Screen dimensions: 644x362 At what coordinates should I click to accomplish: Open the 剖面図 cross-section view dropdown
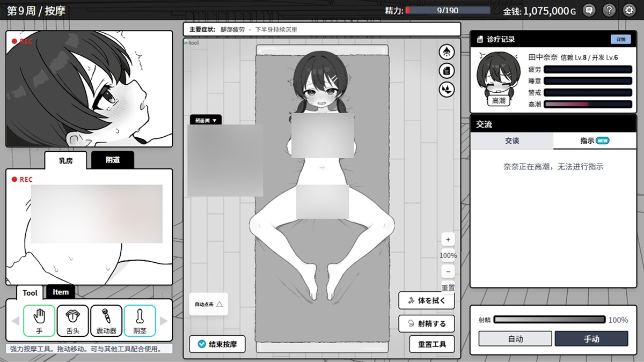[x=206, y=120]
